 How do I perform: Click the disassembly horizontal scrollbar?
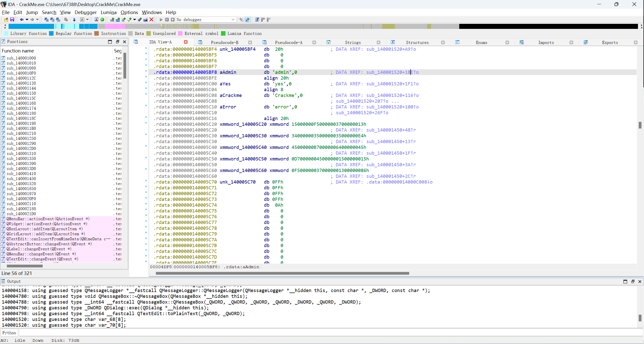click(x=282, y=273)
